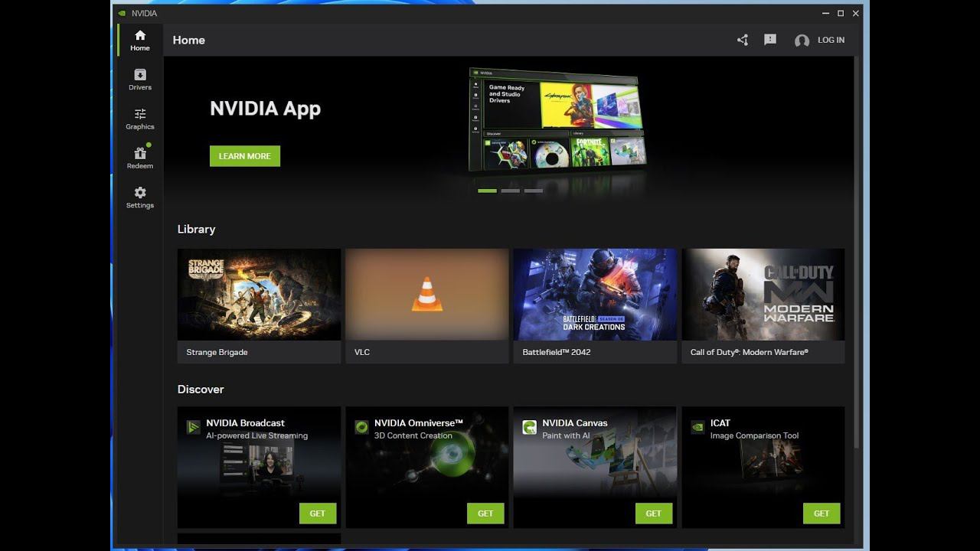The height and width of the screenshot is (551, 980).
Task: Open Call of Duty Modern Warfare thumbnail
Action: click(763, 295)
